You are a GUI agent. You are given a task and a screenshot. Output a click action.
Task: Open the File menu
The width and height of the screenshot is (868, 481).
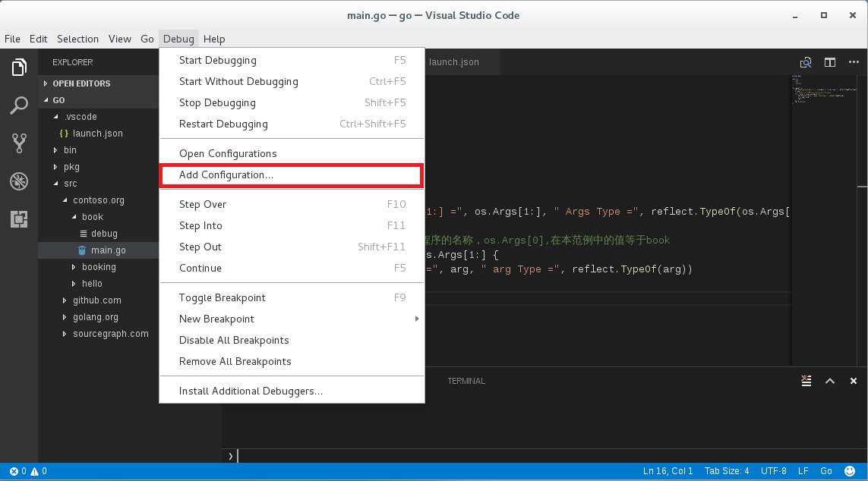pos(12,39)
